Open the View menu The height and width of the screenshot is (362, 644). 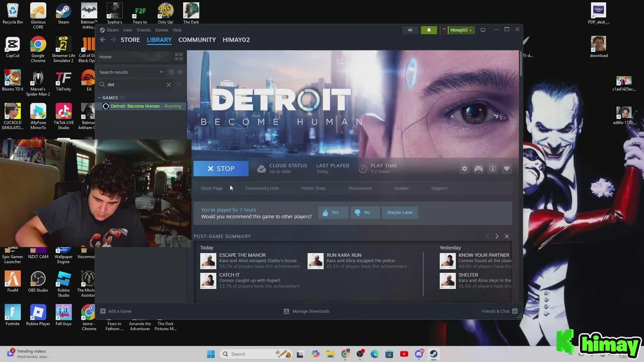(x=128, y=30)
